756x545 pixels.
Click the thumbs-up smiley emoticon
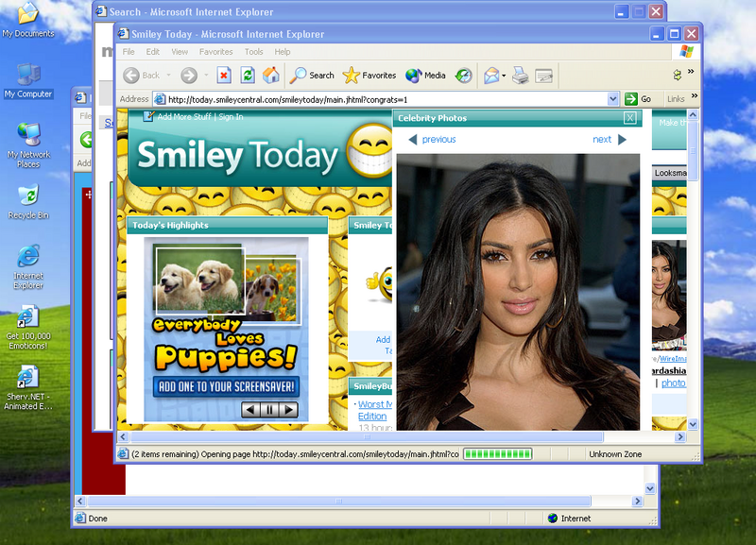[x=380, y=283]
